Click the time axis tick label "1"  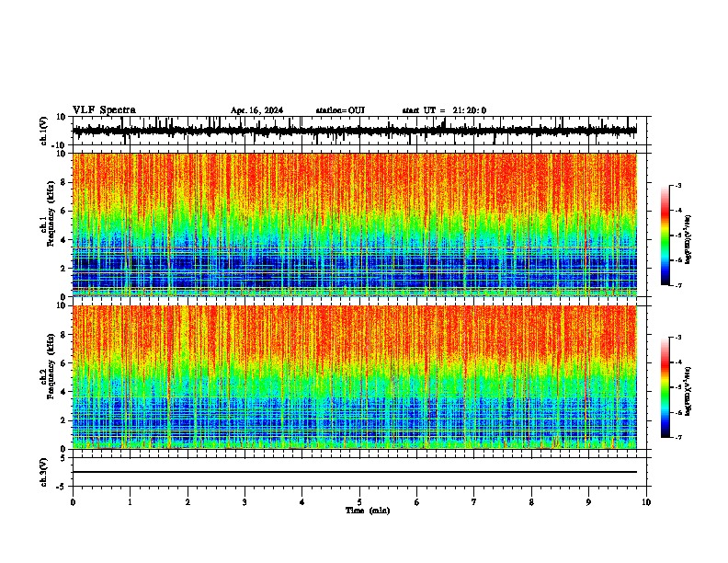(x=130, y=502)
